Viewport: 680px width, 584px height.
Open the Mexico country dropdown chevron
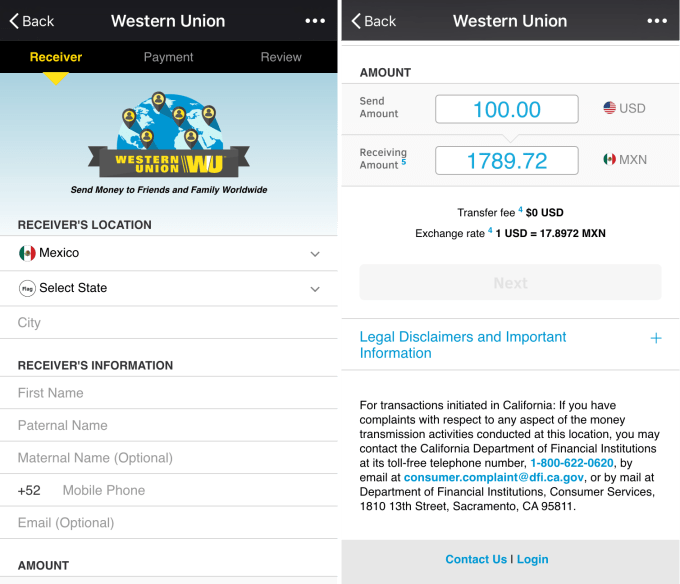(315, 254)
